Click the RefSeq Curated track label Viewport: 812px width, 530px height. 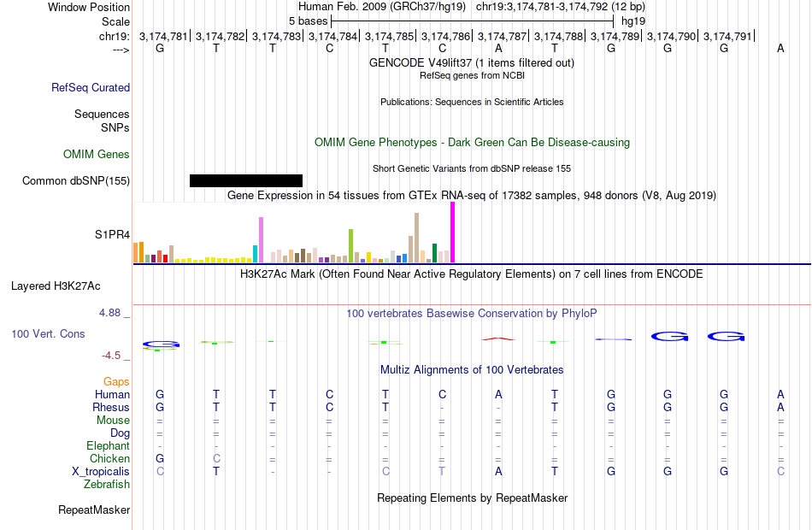[x=90, y=87]
